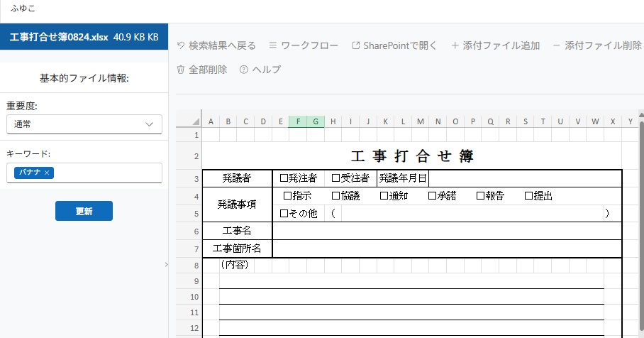Check the 受注者 checkbox
This screenshot has width=644, height=338.
coord(336,178)
